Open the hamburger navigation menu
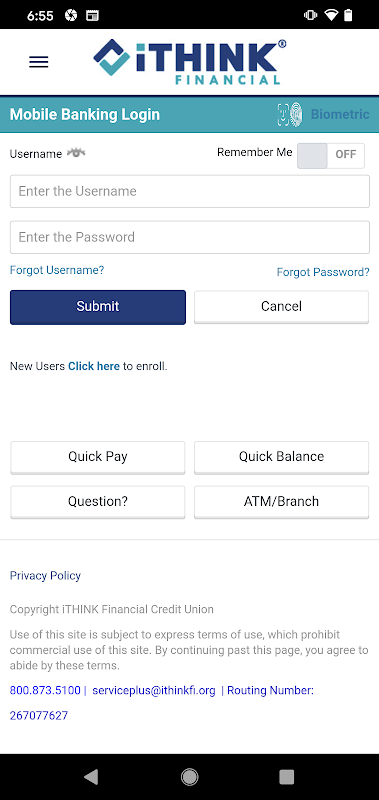This screenshot has height=800, width=379. pos(39,62)
